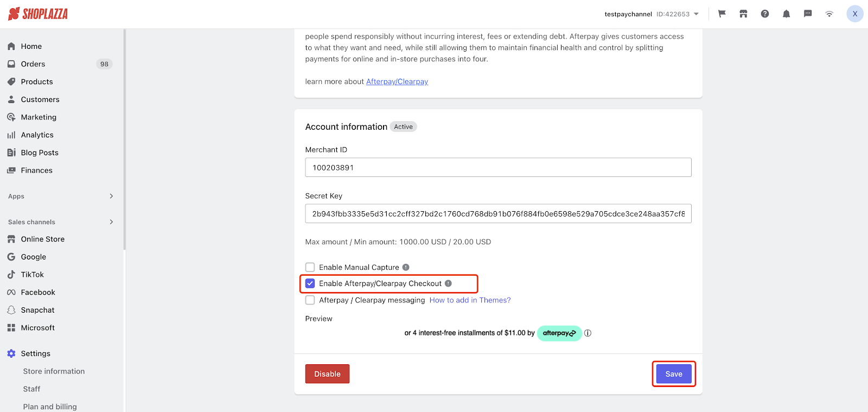The height and width of the screenshot is (412, 868).
Task: Open Plan and billing settings
Action: tap(50, 407)
